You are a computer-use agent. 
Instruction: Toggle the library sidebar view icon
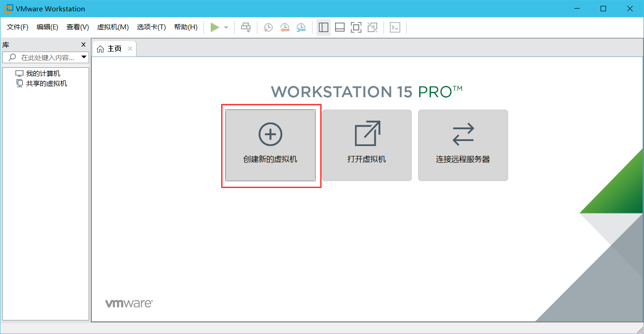pos(323,28)
